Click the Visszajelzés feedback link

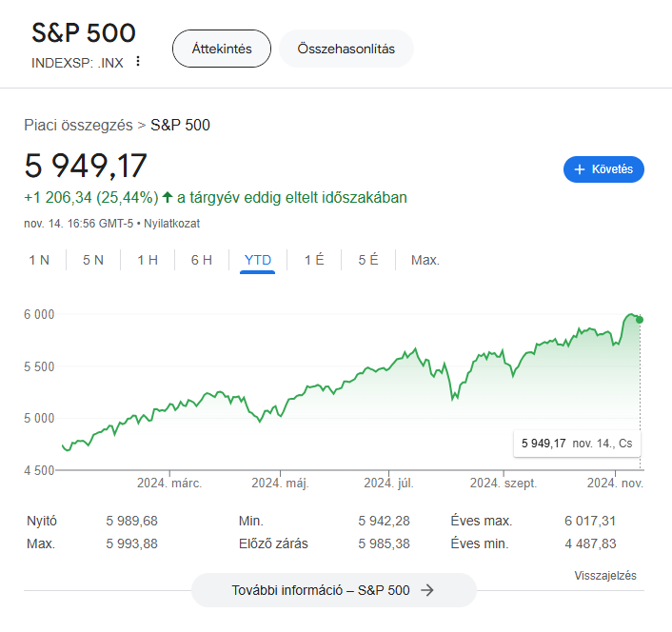pos(605,576)
